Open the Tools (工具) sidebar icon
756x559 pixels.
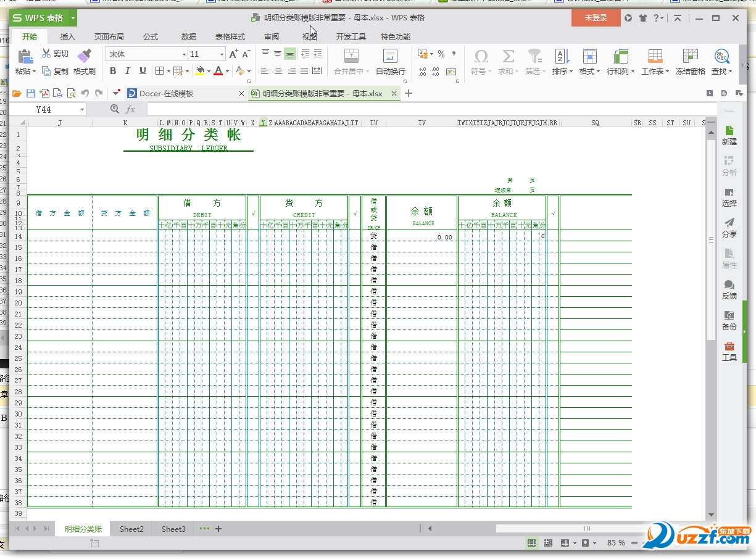(729, 346)
